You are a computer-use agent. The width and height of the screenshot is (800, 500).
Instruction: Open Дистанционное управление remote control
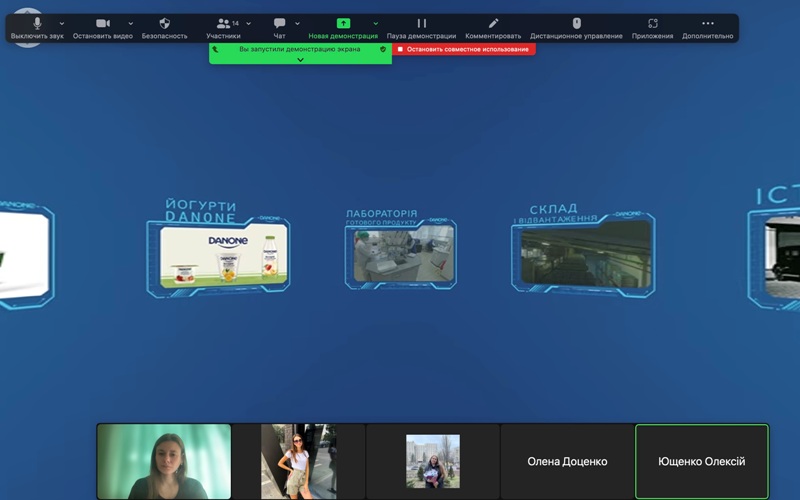(576, 28)
